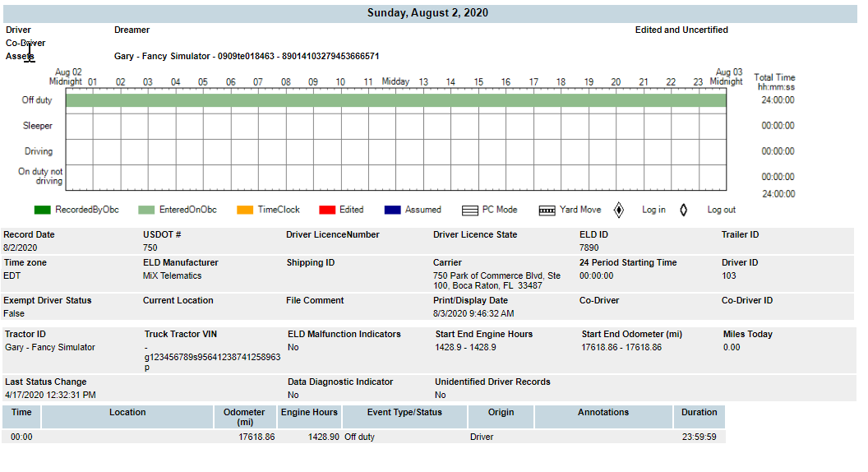The height and width of the screenshot is (472, 868).
Task: Click the Sleeper row label on graph
Action: [38, 126]
